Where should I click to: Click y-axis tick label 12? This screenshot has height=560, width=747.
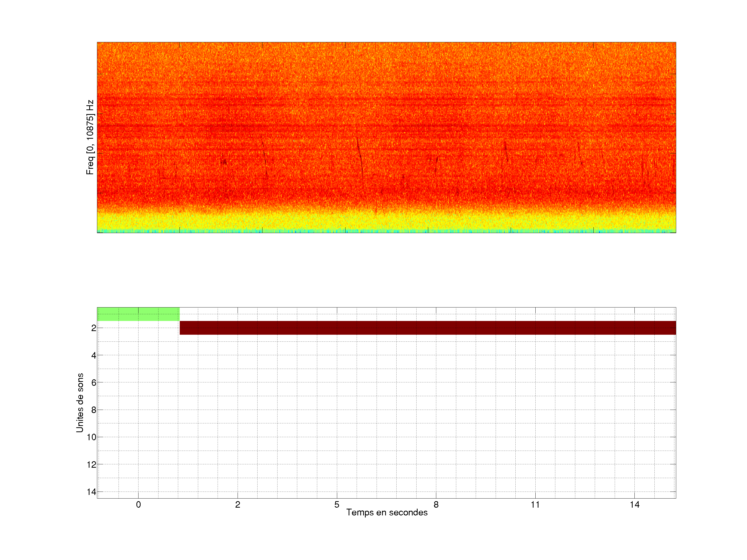(92, 465)
